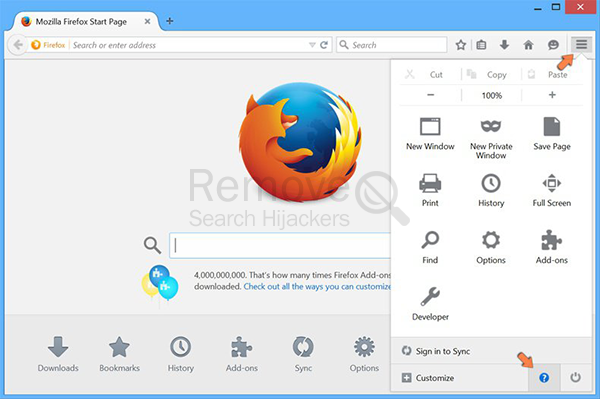Viewport: 600px width, 399px height.
Task: Choose Save Page in menu panel
Action: (x=552, y=134)
